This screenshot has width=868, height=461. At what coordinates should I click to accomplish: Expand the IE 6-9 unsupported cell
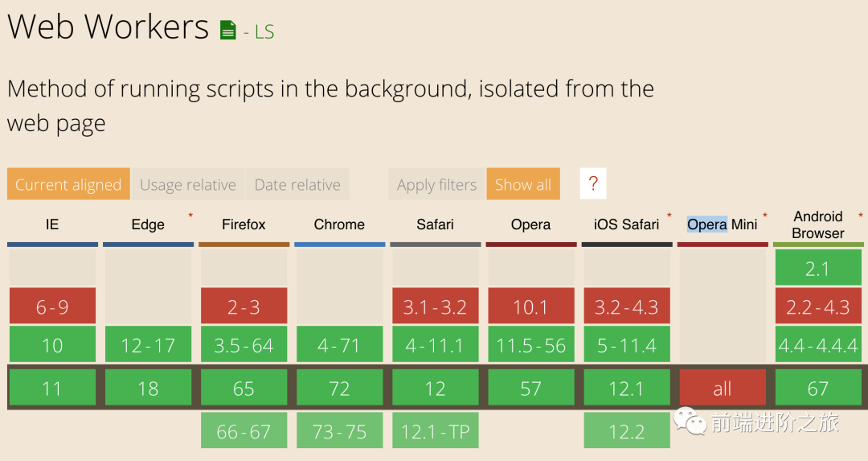[52, 306]
